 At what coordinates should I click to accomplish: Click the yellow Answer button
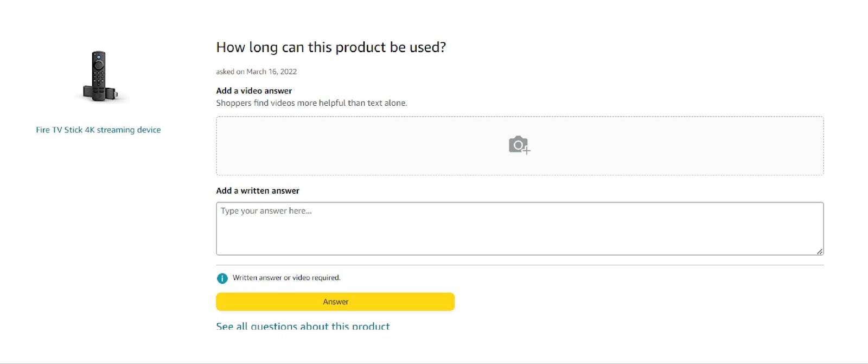(x=335, y=302)
